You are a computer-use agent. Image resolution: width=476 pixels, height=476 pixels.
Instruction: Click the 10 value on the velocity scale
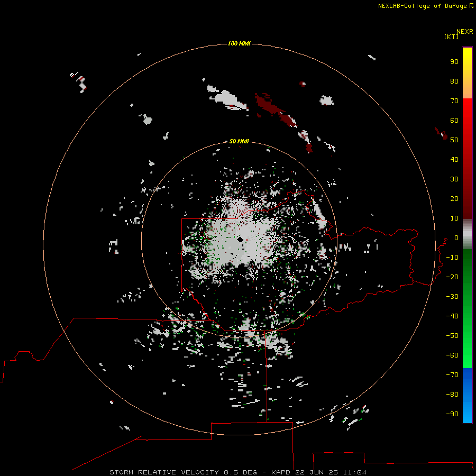click(x=454, y=218)
